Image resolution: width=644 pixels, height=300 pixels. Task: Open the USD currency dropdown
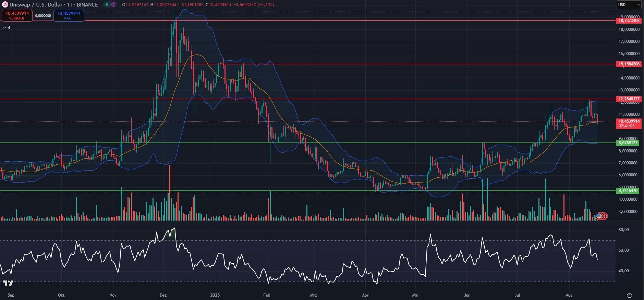pyautogui.click(x=629, y=4)
